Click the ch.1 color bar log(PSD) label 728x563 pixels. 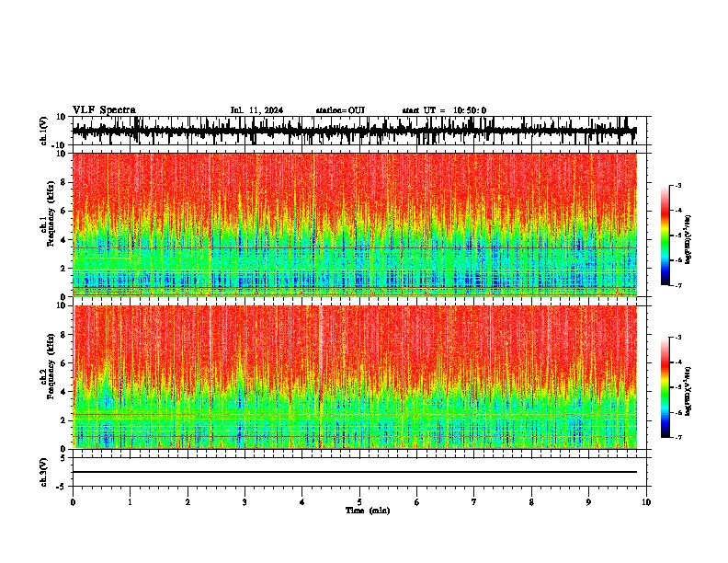pyautogui.click(x=688, y=240)
